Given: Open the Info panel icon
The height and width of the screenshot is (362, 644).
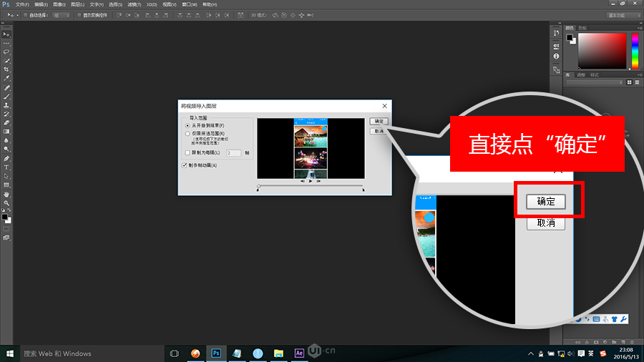Looking at the screenshot, I should click(556, 57).
